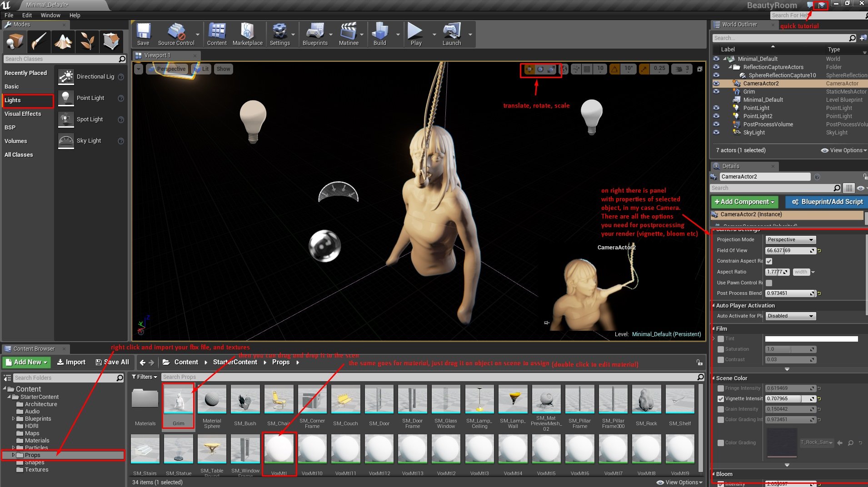The width and height of the screenshot is (868, 487).
Task: Click the Import button in Content Browser
Action: [71, 362]
